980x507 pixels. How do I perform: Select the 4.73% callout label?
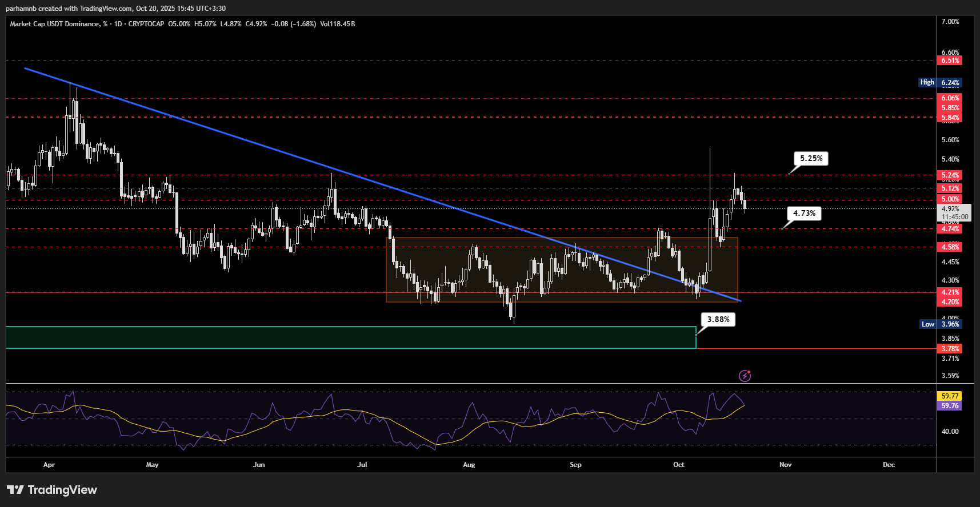click(x=804, y=213)
